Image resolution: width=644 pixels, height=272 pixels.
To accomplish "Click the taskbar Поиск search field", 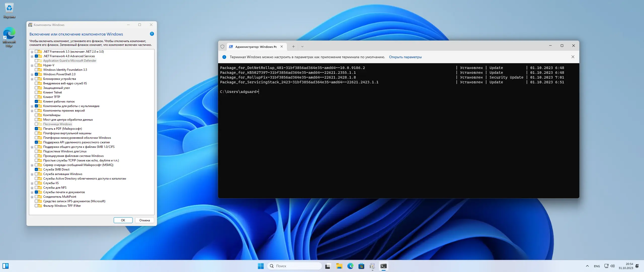I will pos(294,266).
